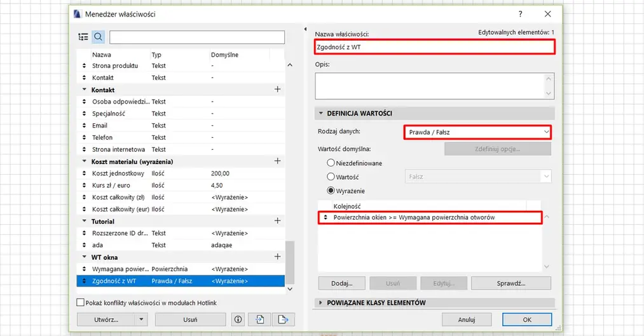Click the Zdefiniuj opcje... button

pyautogui.click(x=497, y=149)
